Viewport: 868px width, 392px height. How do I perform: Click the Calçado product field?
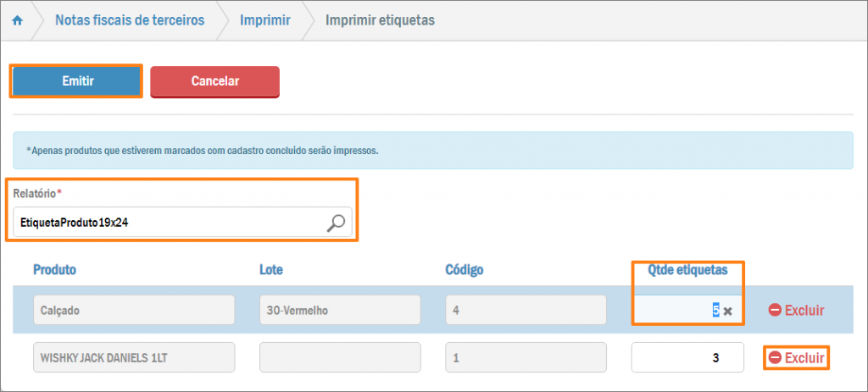(133, 311)
